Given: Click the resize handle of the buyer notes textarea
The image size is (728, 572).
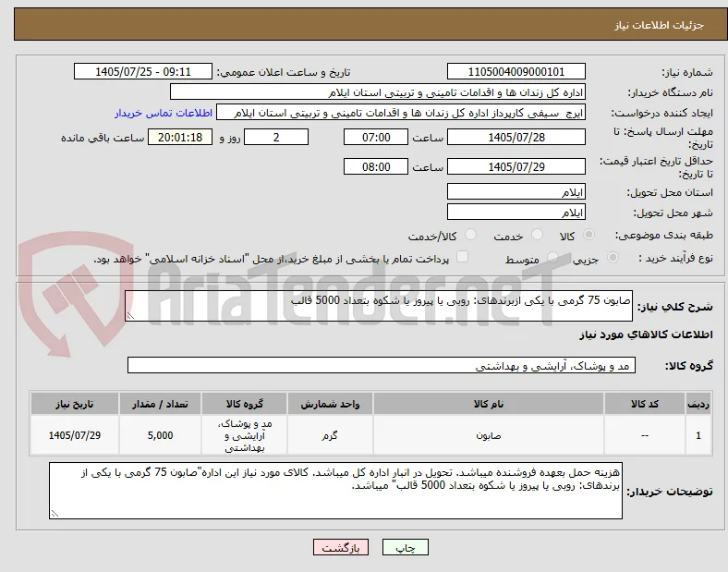Looking at the screenshot, I should point(55,514).
